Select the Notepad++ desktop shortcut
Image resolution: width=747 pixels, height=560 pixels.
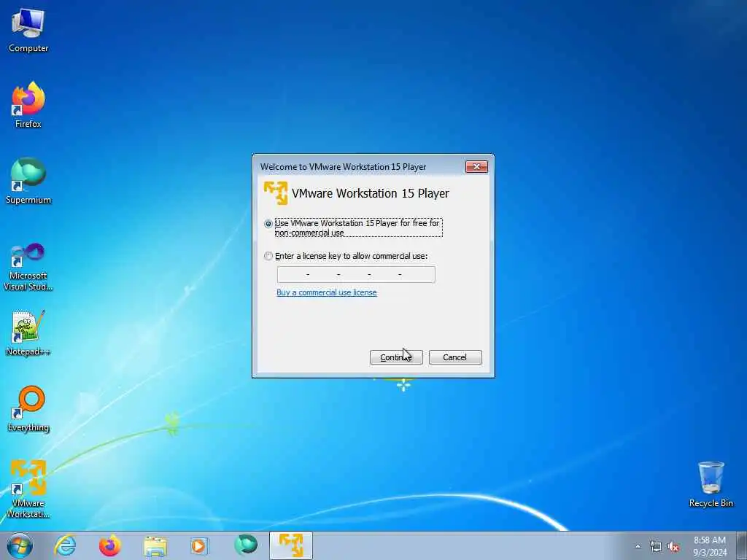pos(28,332)
